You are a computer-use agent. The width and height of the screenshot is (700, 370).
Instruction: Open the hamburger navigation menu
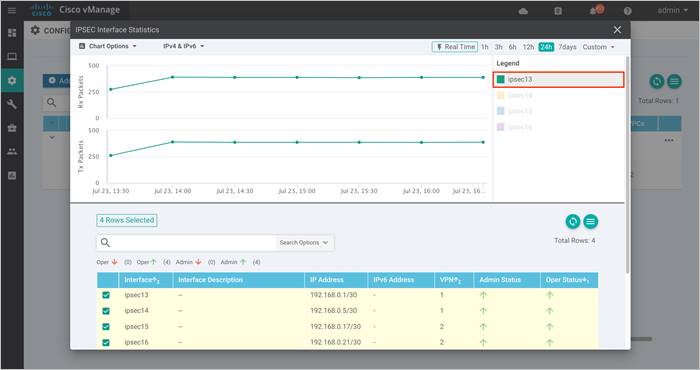[x=12, y=10]
